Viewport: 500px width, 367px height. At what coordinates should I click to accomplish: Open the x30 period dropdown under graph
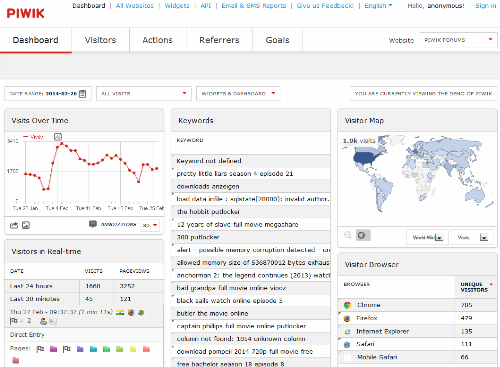point(150,225)
